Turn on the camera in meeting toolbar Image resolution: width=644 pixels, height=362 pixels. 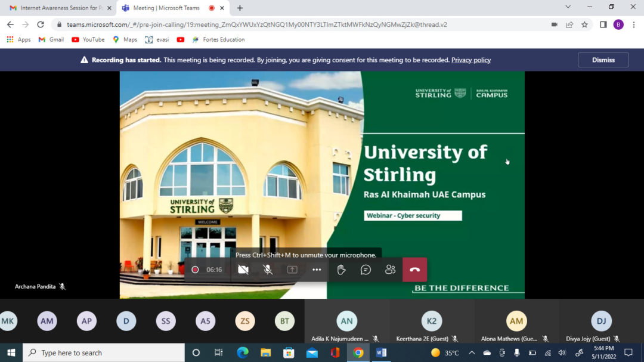click(x=243, y=270)
